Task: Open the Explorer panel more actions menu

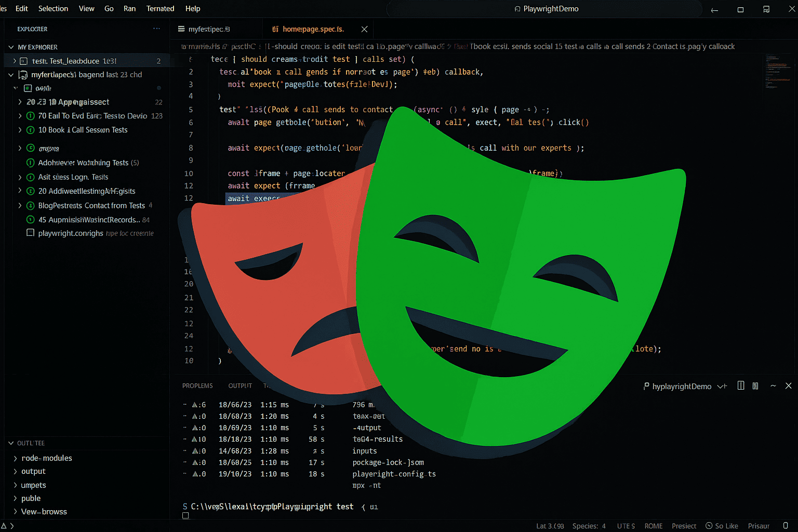Action: click(156, 29)
